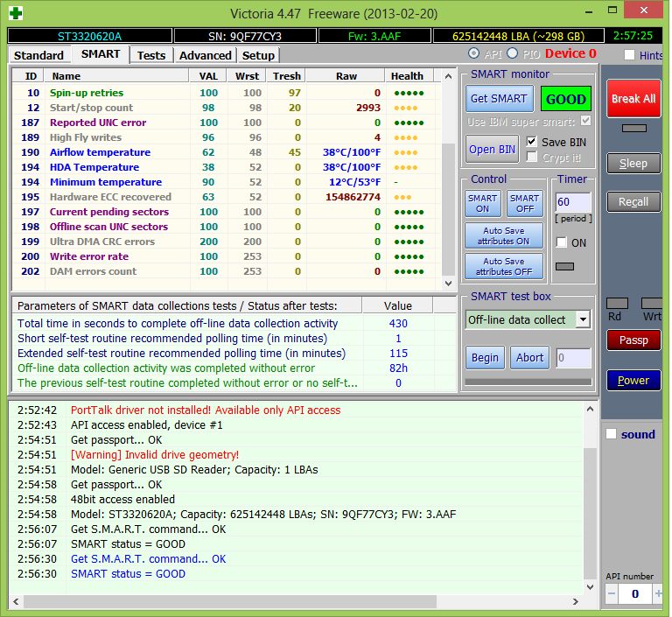Screen dimensions: 672x617
Task: Click the log horizontal scrollbar thumb
Action: click(x=230, y=601)
